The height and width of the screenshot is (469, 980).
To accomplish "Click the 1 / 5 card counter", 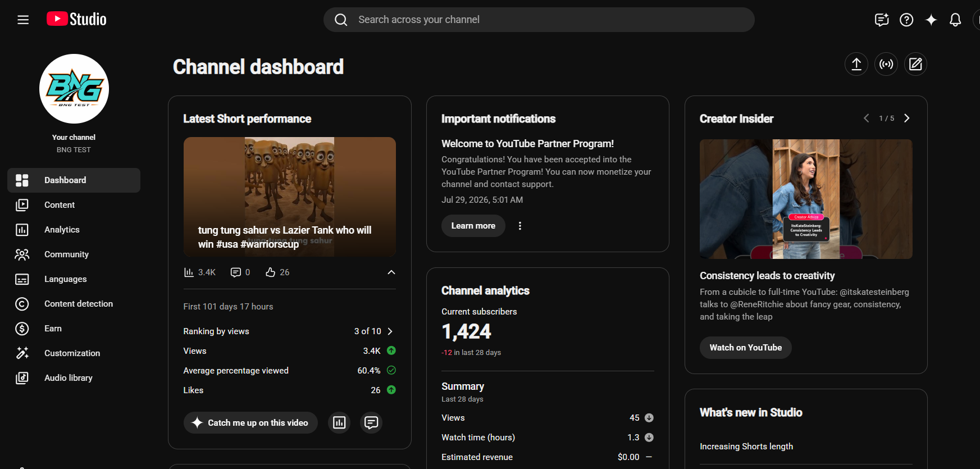I will click(x=887, y=119).
